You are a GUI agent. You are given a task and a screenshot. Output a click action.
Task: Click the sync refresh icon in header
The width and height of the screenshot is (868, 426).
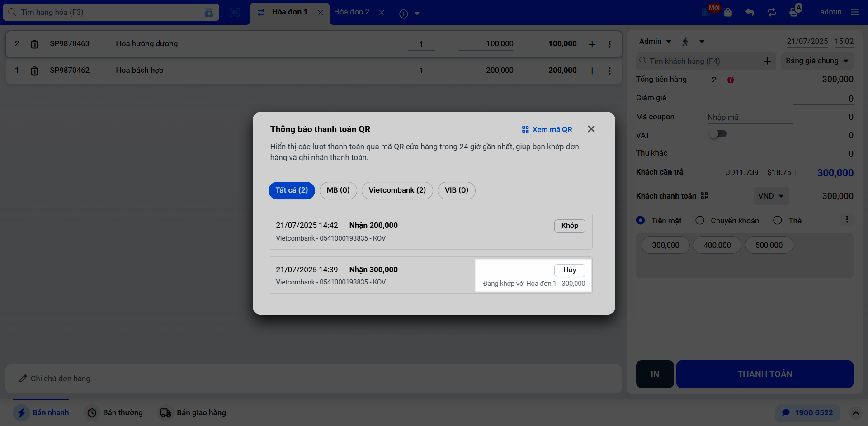(772, 12)
